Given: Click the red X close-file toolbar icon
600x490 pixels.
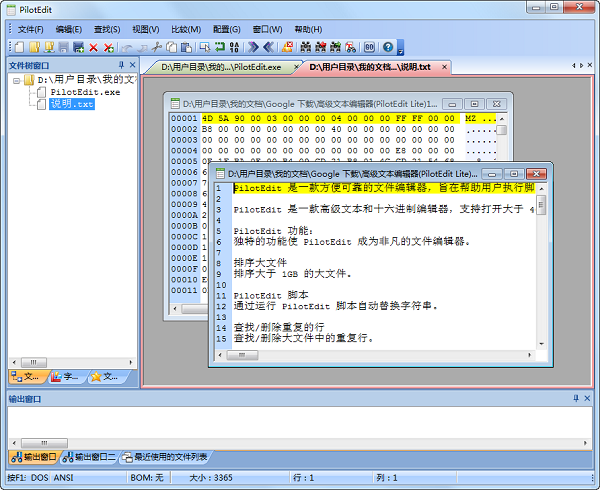Looking at the screenshot, I should point(93,47).
